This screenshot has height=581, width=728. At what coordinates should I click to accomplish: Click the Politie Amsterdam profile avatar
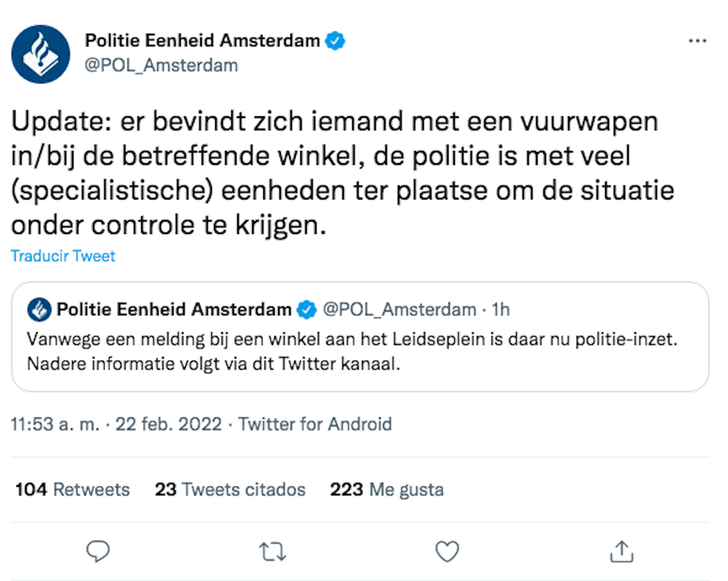40,54
